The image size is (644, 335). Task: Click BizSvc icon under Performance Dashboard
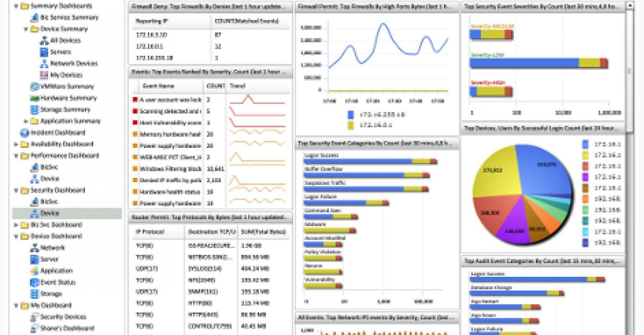(35, 167)
